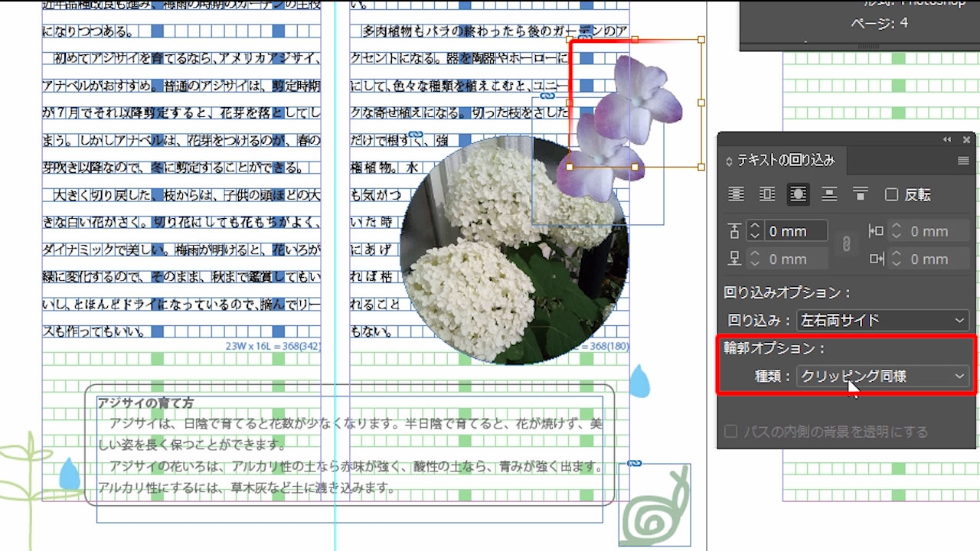Select the no text wrap icon
Viewport: 980px width, 551px height.
(x=737, y=195)
